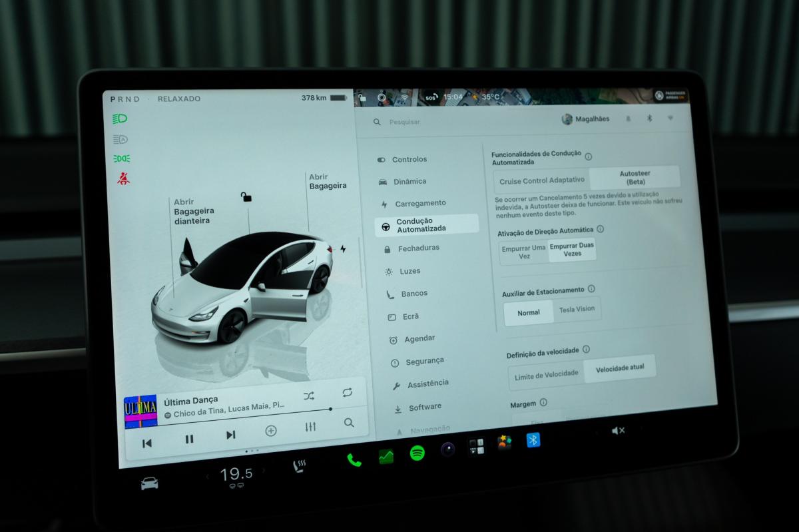Open the camera app icon
This screenshot has width=799, height=532.
447,450
